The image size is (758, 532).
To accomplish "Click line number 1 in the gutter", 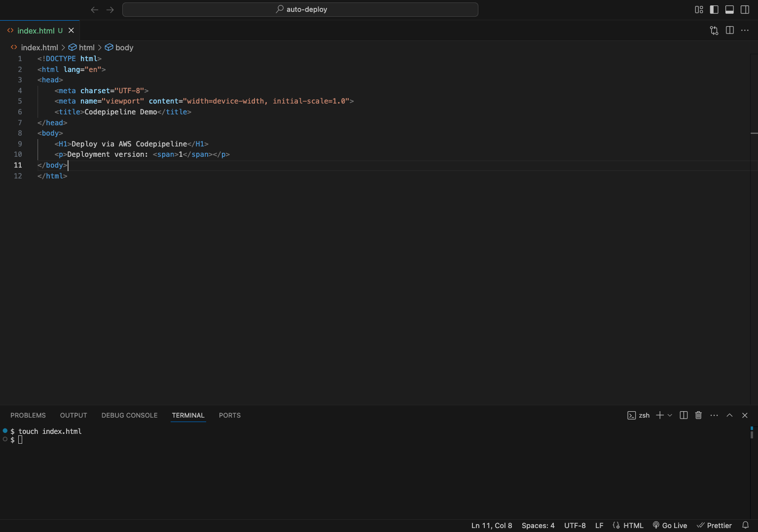I will click(x=20, y=59).
